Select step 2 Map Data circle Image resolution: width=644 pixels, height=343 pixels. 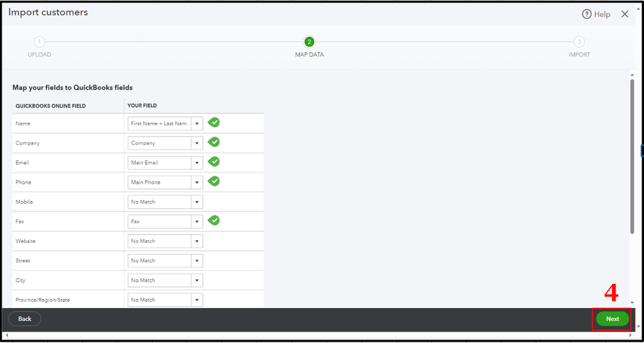pos(309,42)
